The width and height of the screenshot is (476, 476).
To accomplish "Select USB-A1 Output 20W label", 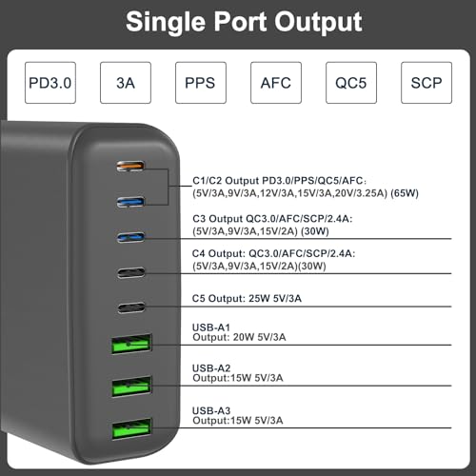I will pos(239,332).
